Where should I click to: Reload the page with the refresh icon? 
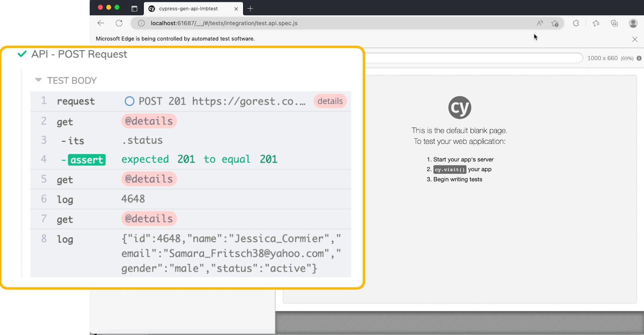click(119, 23)
